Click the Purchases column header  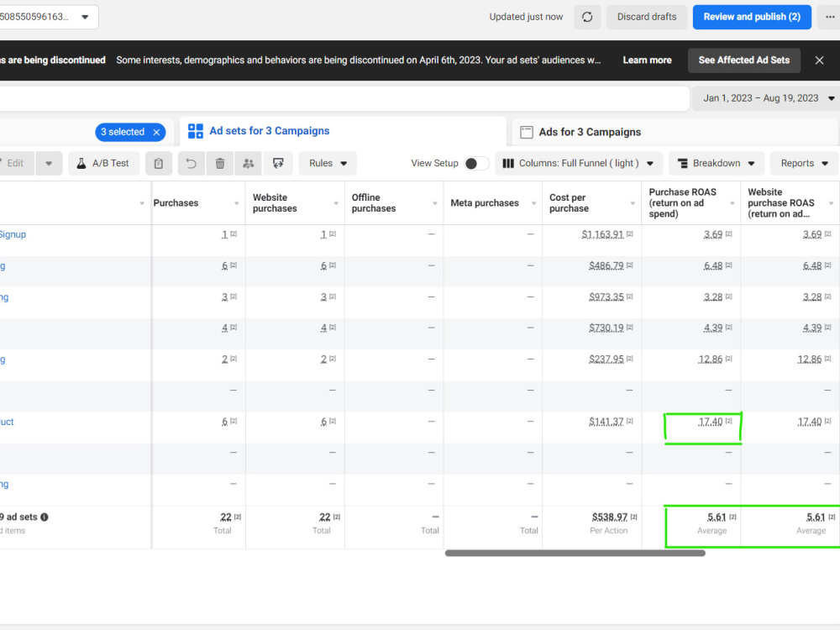176,203
